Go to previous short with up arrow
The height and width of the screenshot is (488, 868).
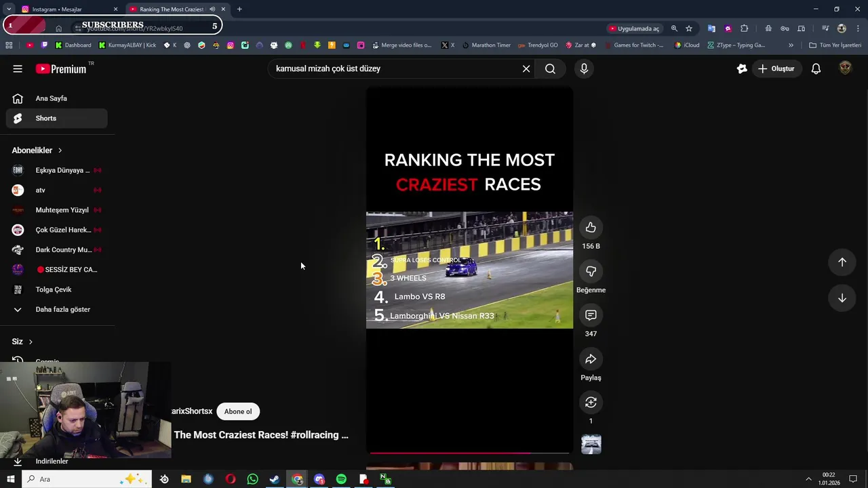point(842,262)
